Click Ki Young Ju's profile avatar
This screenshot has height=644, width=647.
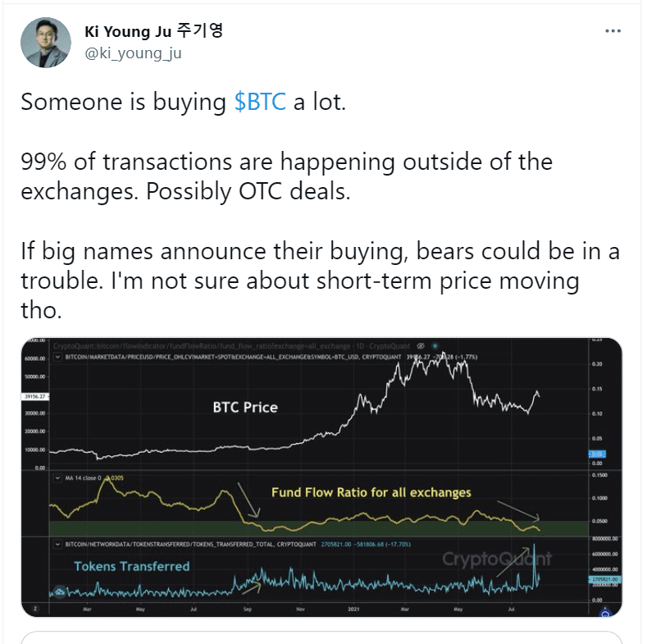(46, 43)
